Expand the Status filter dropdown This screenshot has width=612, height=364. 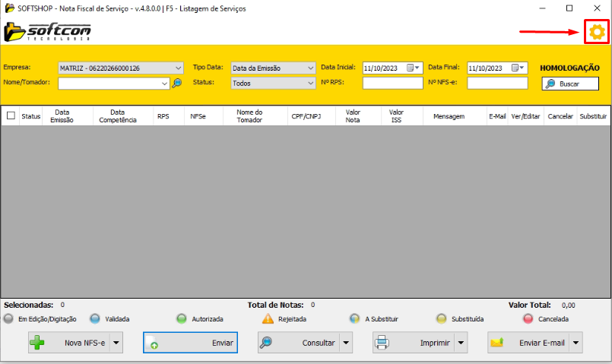pos(310,84)
